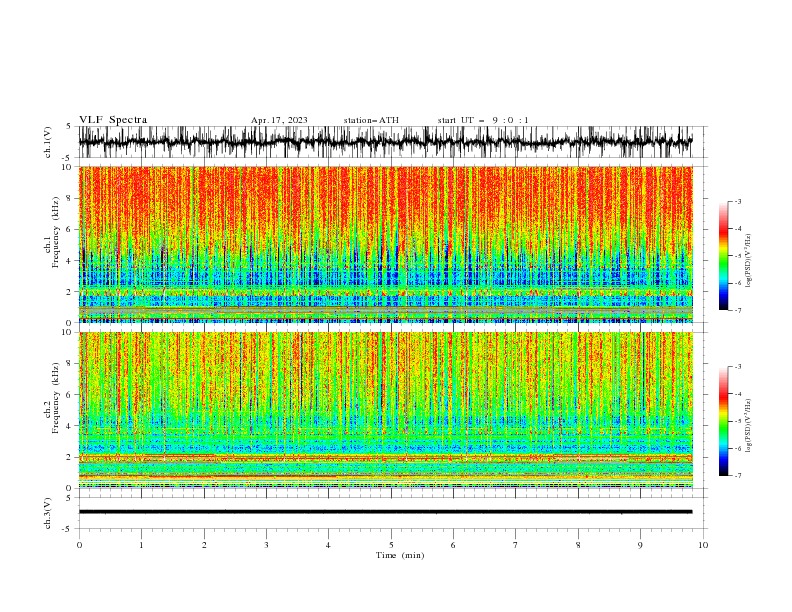Click the ch.1 "Frequency (kHz)" axis label

[x=56, y=232]
